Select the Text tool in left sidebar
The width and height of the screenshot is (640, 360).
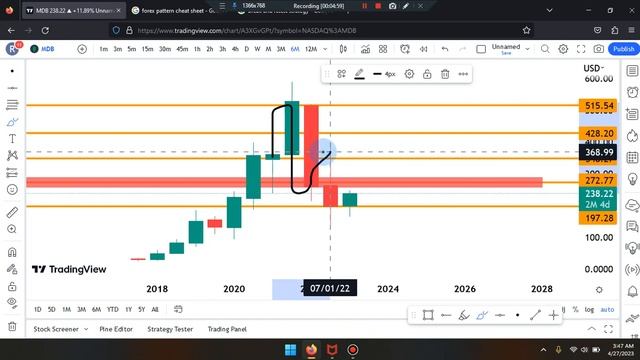point(12,139)
